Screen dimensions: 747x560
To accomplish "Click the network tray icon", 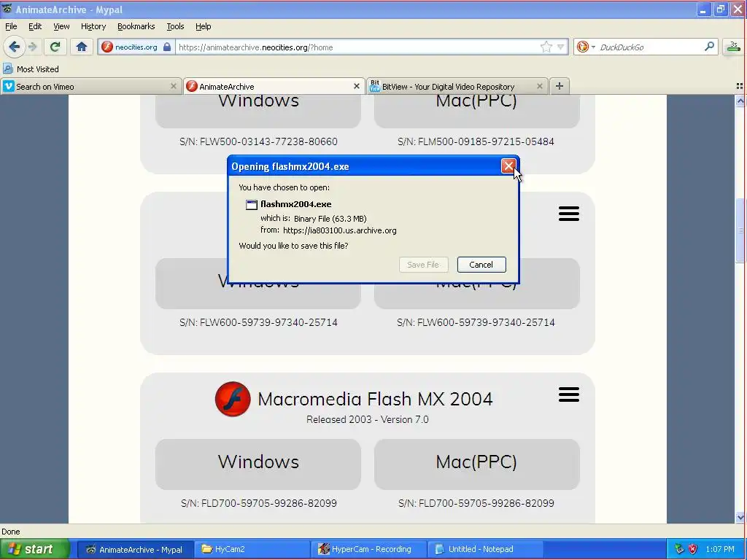I will pyautogui.click(x=679, y=549).
